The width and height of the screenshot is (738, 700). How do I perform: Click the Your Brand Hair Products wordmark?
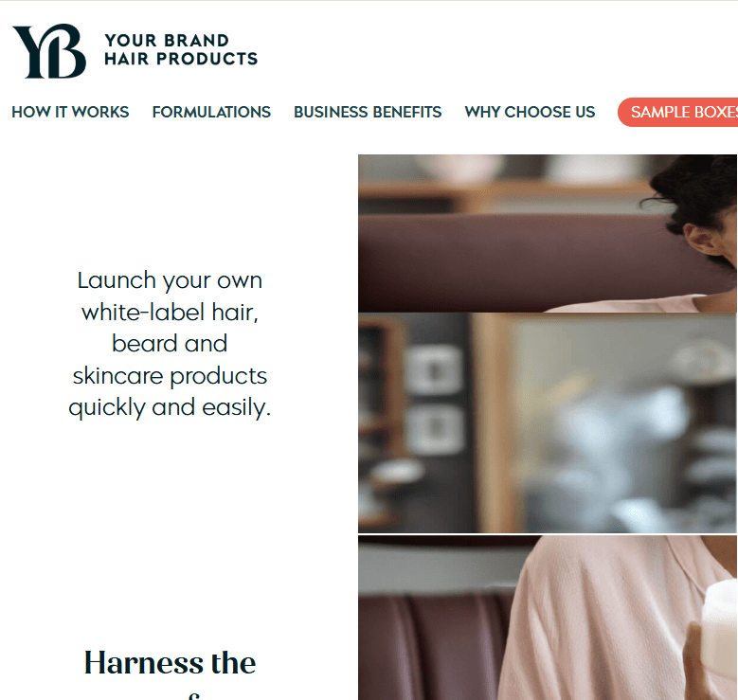[x=181, y=49]
